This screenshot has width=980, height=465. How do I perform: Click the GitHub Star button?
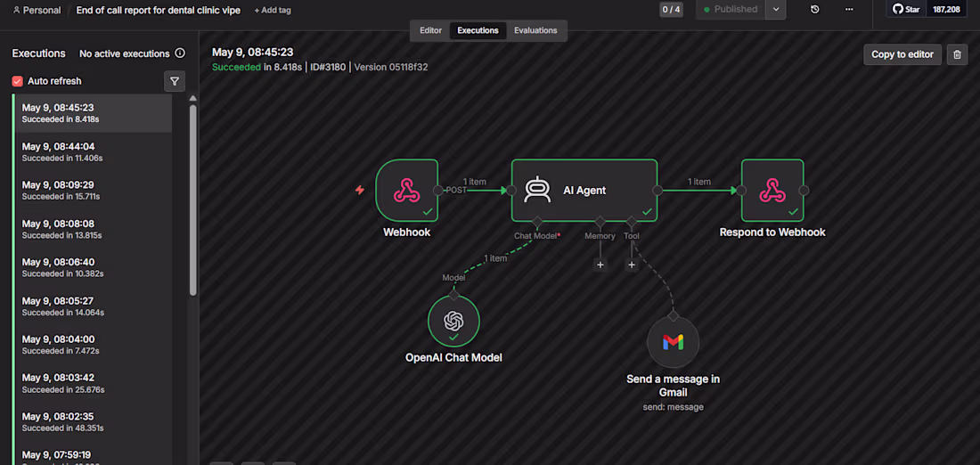(906, 10)
